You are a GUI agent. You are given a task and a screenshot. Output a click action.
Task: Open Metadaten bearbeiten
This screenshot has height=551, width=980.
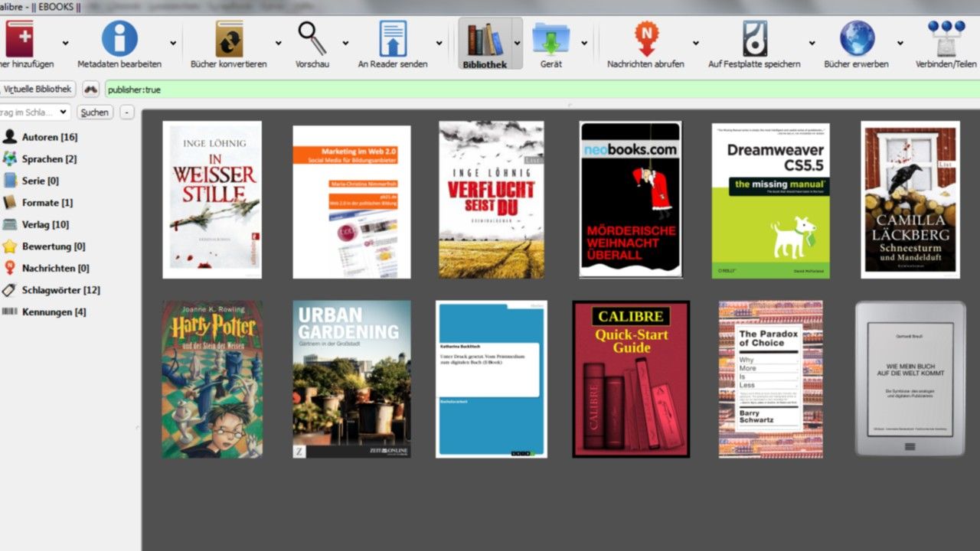tap(119, 38)
